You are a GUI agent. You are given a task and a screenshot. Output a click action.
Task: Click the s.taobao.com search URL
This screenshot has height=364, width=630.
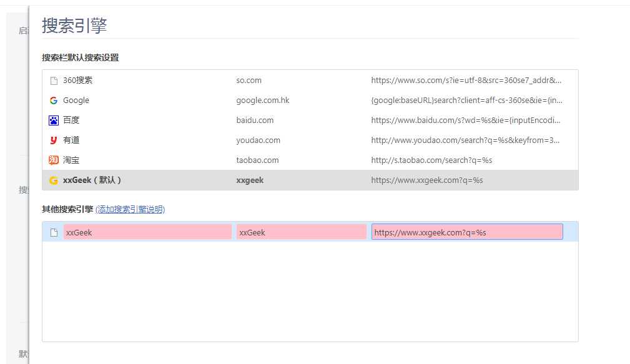coord(431,160)
